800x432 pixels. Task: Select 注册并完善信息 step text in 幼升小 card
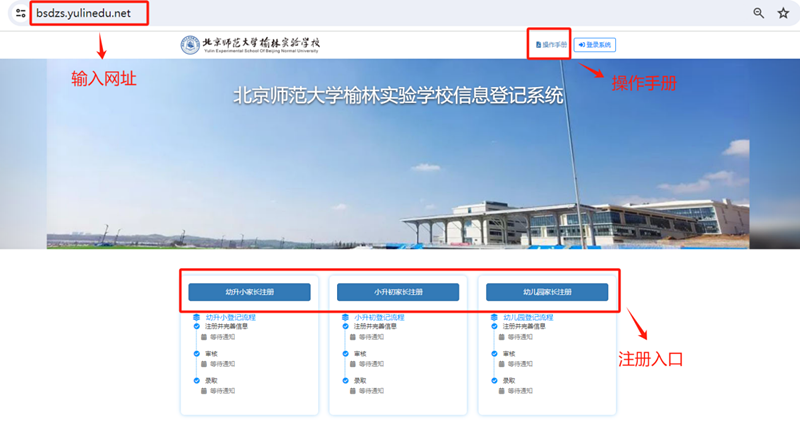(x=227, y=326)
